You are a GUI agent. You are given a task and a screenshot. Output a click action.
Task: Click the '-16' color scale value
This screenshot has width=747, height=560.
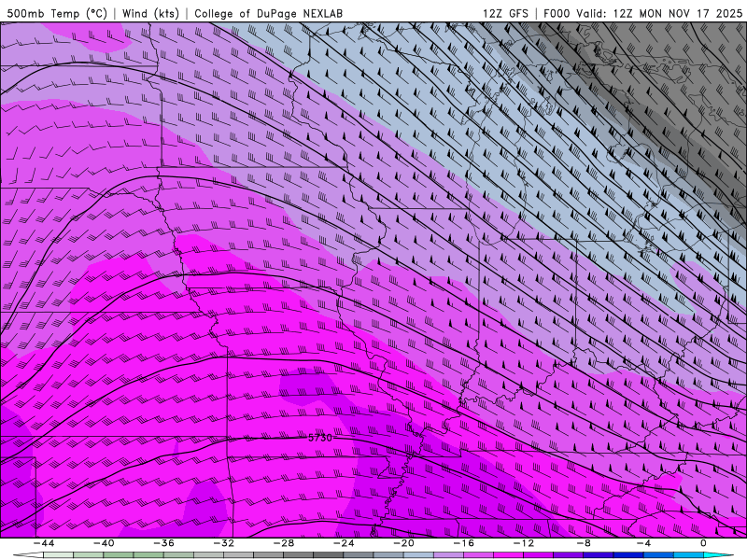[463, 543]
